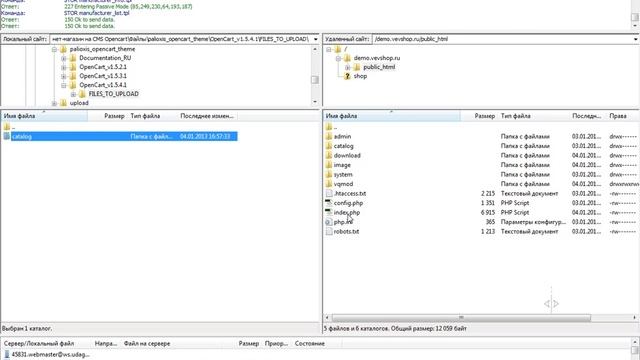Click the Documentation_RU folder icon
Viewport: 640px width, 360px height.
[x=73, y=58]
